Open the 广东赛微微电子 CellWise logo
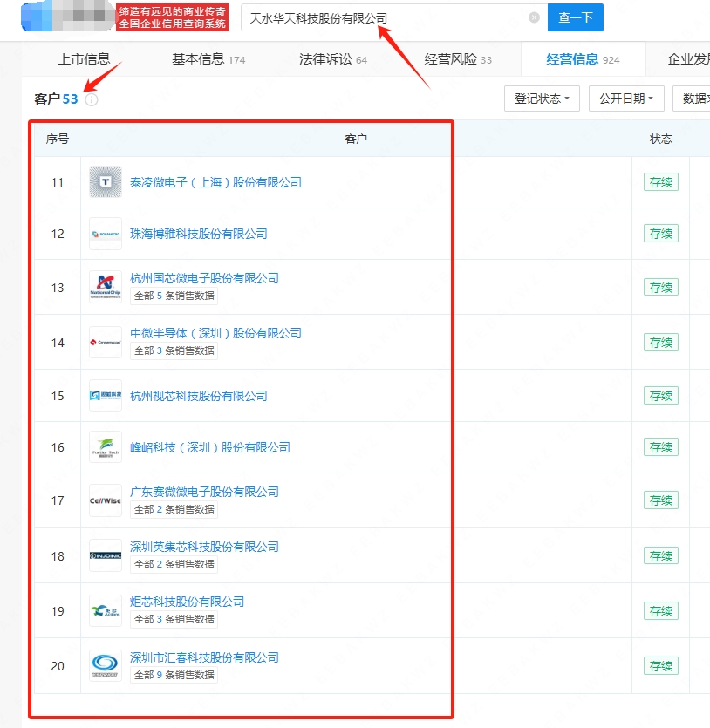This screenshot has height=728, width=710. 106,500
